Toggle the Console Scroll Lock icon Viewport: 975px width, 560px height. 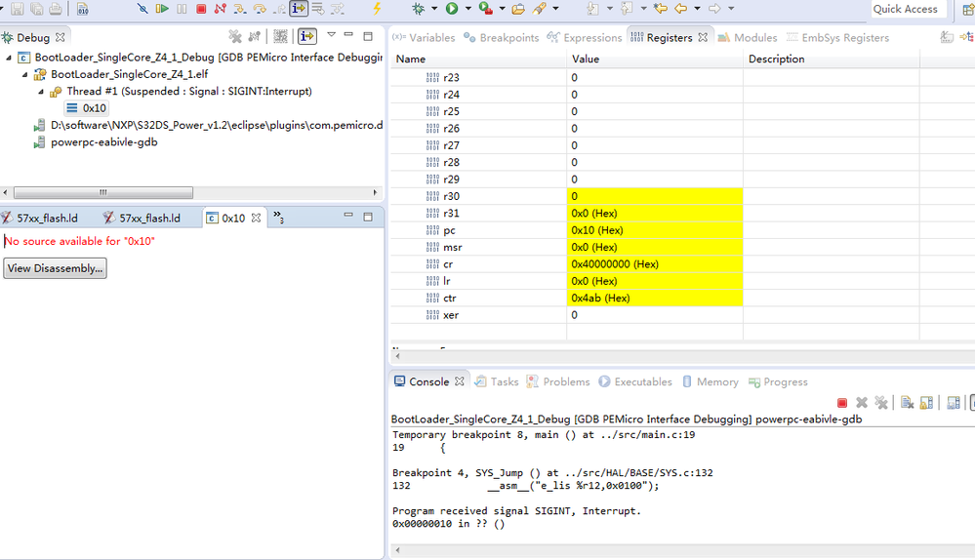926,403
